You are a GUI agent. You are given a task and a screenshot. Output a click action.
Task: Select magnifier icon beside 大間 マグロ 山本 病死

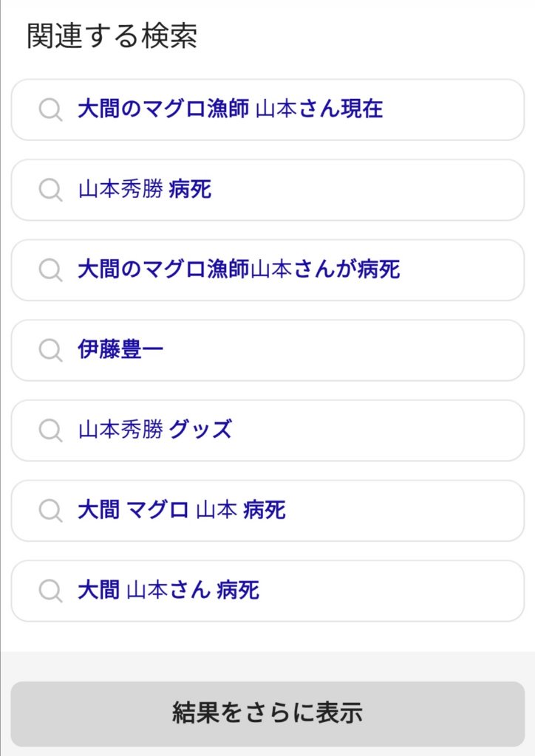pyautogui.click(x=50, y=511)
